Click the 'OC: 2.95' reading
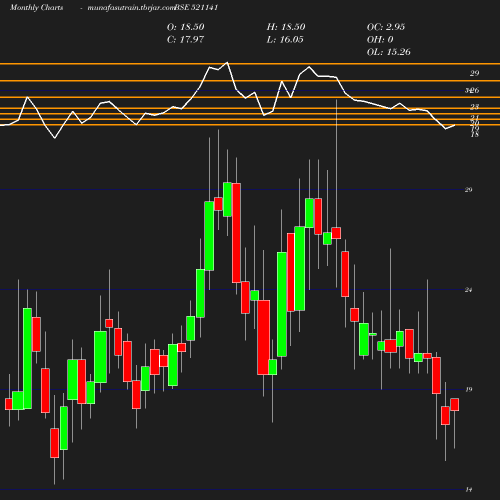The image size is (500, 500). (x=386, y=27)
